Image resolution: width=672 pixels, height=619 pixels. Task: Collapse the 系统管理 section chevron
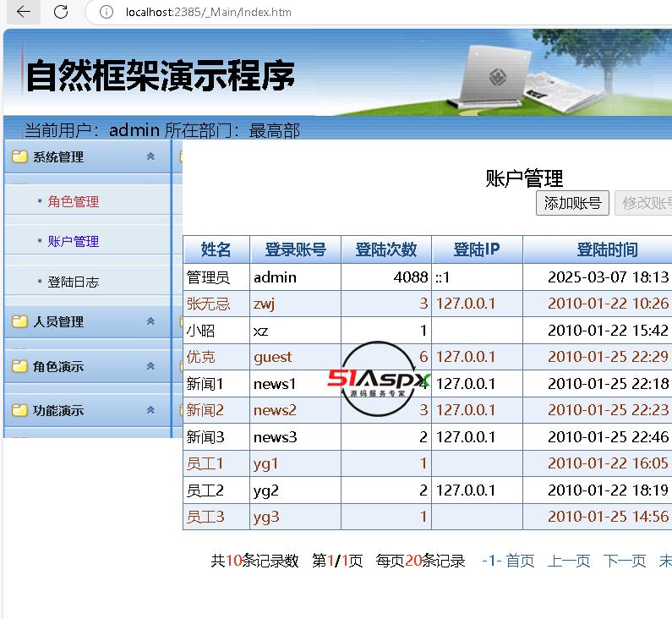click(x=150, y=156)
